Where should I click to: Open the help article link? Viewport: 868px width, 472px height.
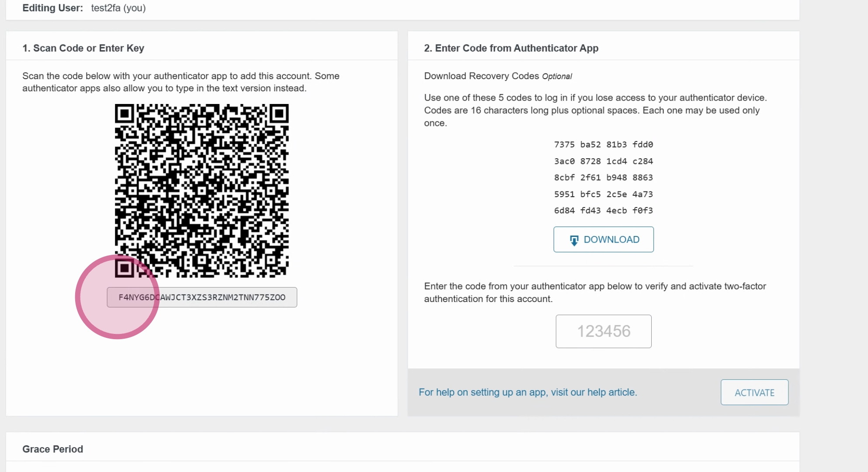point(528,392)
